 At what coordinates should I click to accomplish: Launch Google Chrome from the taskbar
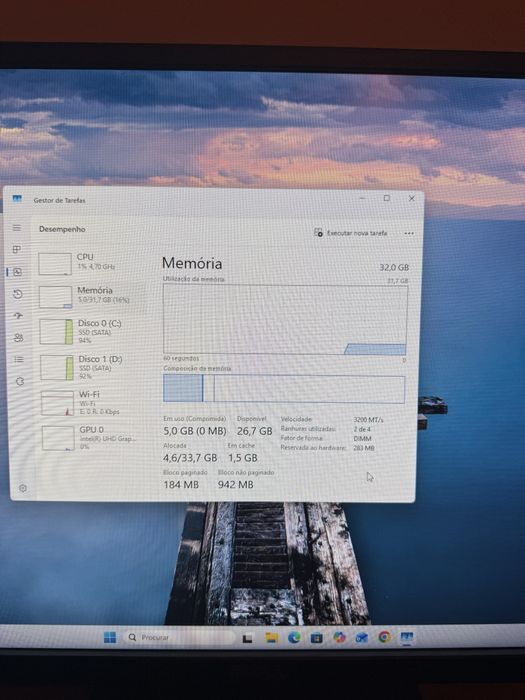click(x=384, y=637)
